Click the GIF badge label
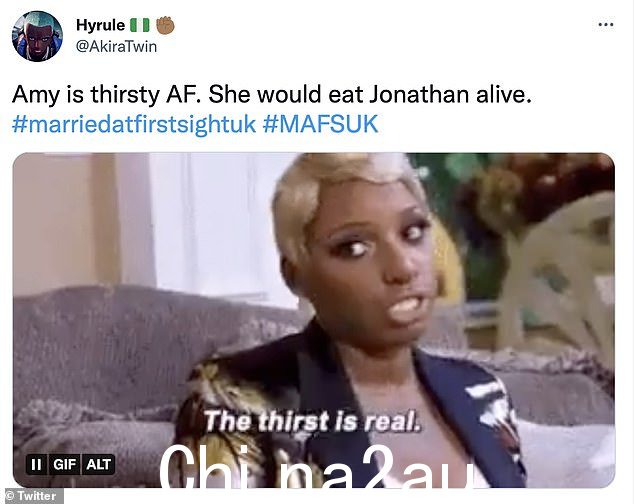The width and height of the screenshot is (634, 504). pyautogui.click(x=65, y=464)
